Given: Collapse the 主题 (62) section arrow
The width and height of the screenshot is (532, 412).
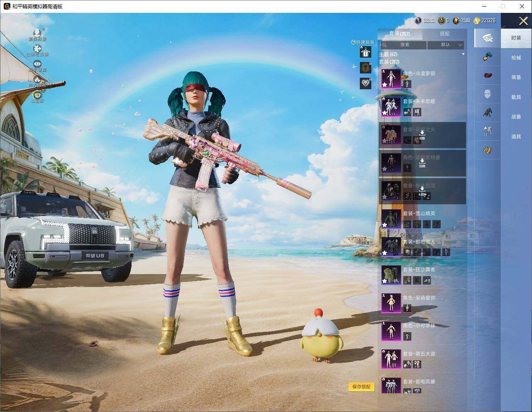Looking at the screenshot, I should 463,54.
